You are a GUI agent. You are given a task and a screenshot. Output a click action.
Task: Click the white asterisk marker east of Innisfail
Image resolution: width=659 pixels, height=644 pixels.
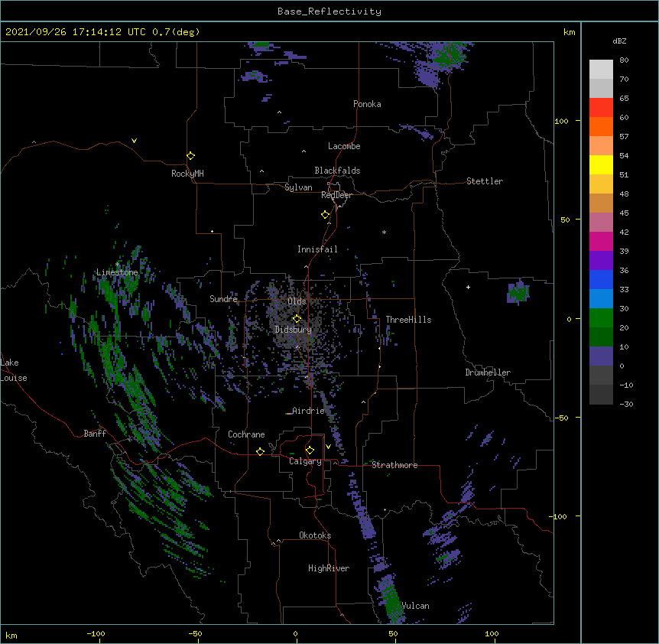(384, 232)
